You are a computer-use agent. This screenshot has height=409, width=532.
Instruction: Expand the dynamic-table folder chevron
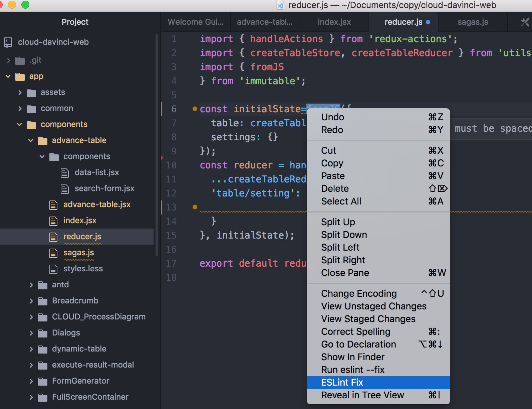pyautogui.click(x=31, y=349)
